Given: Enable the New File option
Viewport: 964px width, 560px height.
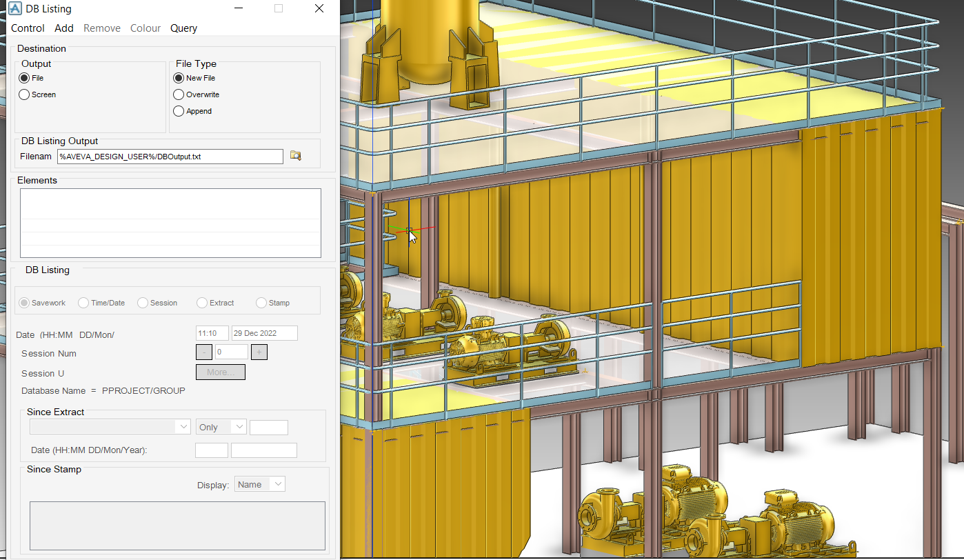Looking at the screenshot, I should [178, 78].
